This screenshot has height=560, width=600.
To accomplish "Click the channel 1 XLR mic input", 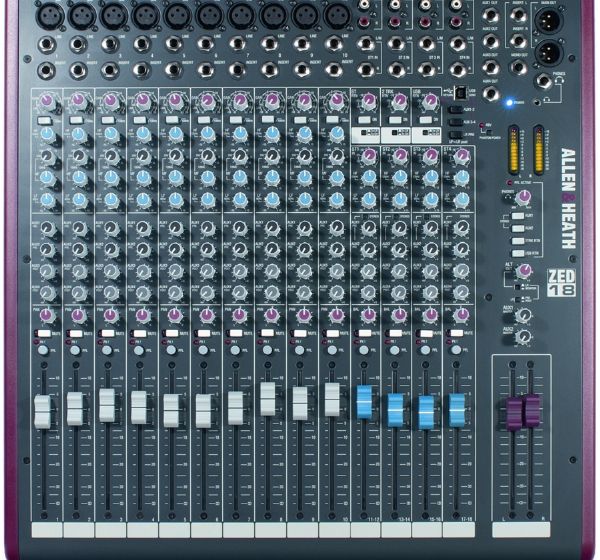I will point(48,15).
